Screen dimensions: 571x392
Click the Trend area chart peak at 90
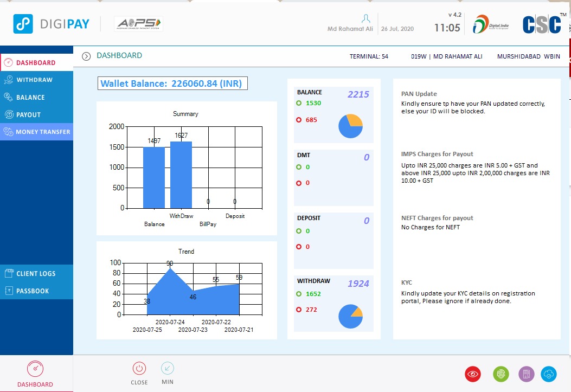[x=170, y=268]
